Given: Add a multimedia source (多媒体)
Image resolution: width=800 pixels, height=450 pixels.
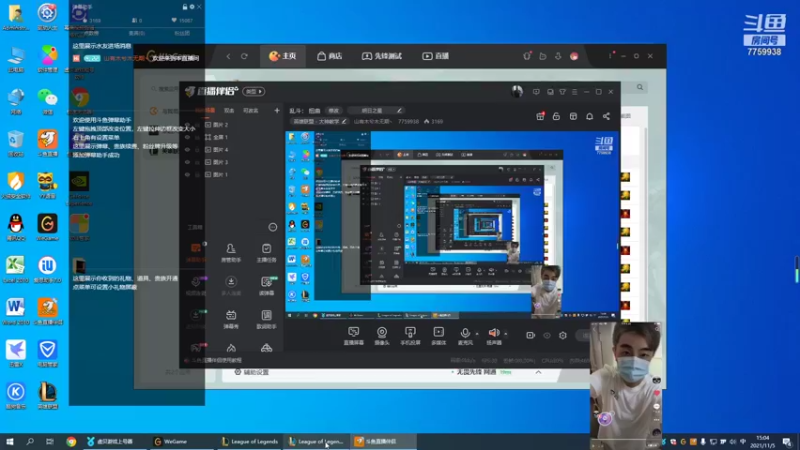Looking at the screenshot, I should click(438, 336).
